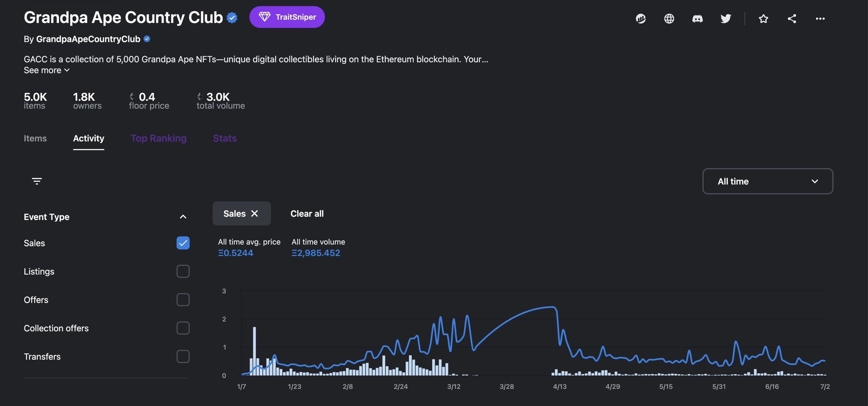The width and height of the screenshot is (868, 406).
Task: Open the more options ellipsis menu
Action: point(820,19)
